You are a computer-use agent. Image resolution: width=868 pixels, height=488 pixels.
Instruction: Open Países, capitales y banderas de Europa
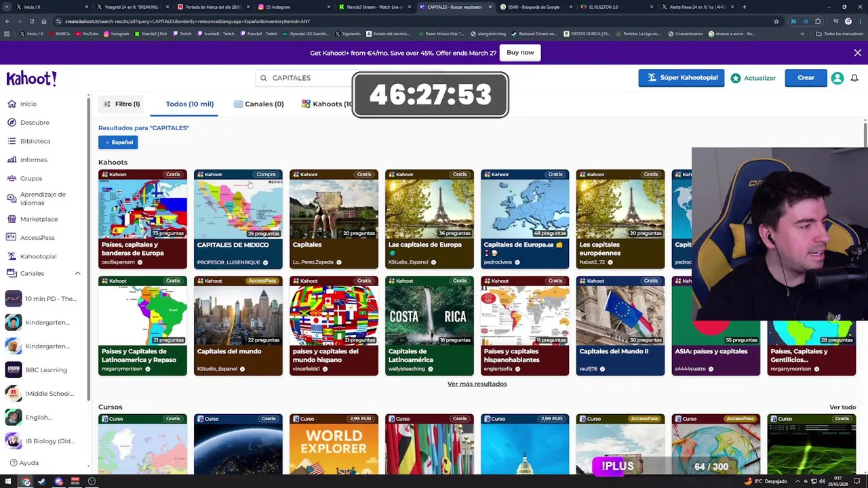[142, 219]
